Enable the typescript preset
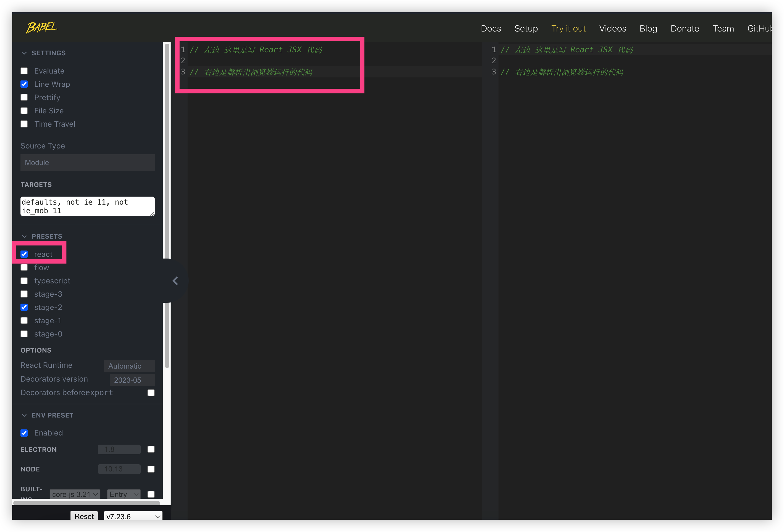784x532 pixels. coord(24,280)
